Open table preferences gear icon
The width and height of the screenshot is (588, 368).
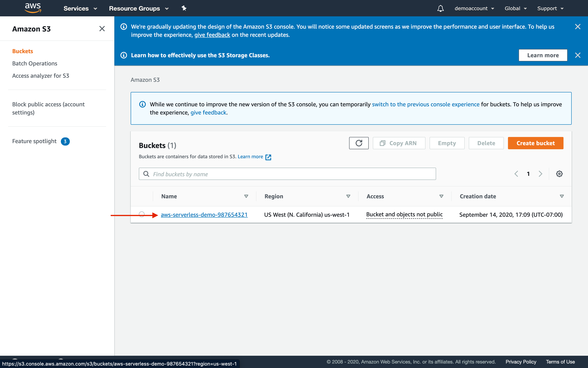coord(559,174)
